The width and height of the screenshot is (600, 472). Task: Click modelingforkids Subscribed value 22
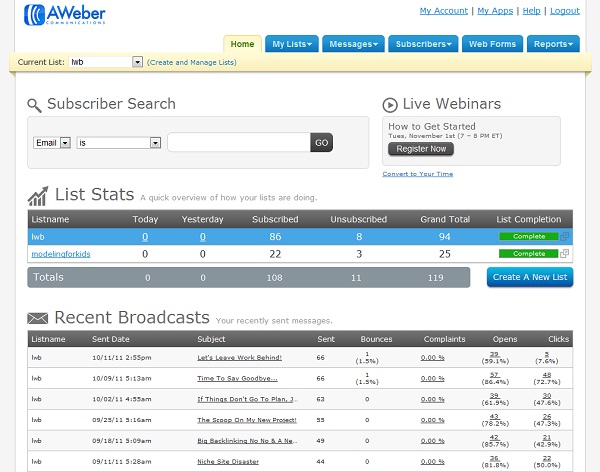tap(275, 254)
